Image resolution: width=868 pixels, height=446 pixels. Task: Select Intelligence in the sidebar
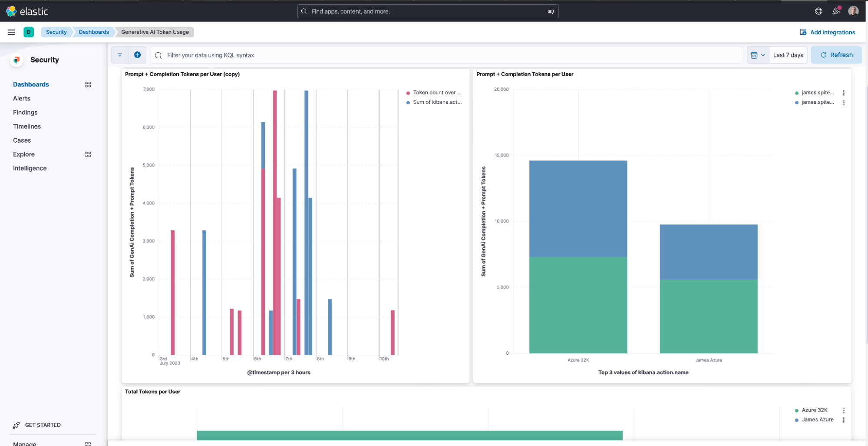pyautogui.click(x=30, y=168)
